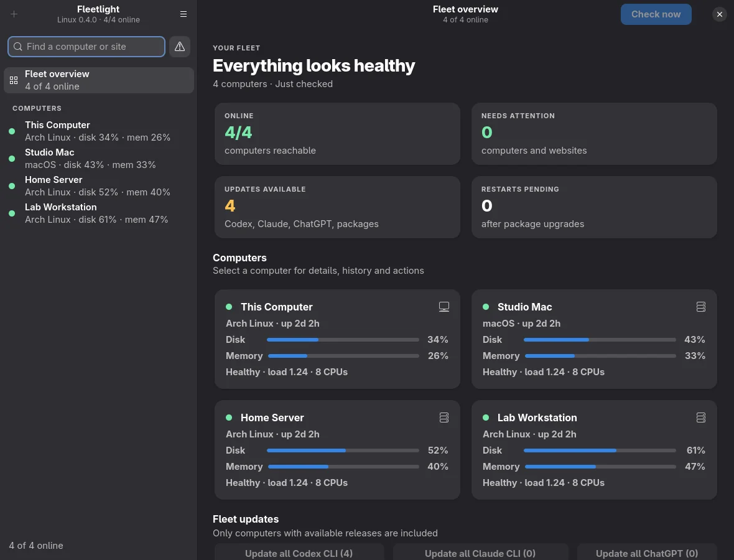Click the Check now button
Viewport: 734px width, 560px height.
coord(656,14)
